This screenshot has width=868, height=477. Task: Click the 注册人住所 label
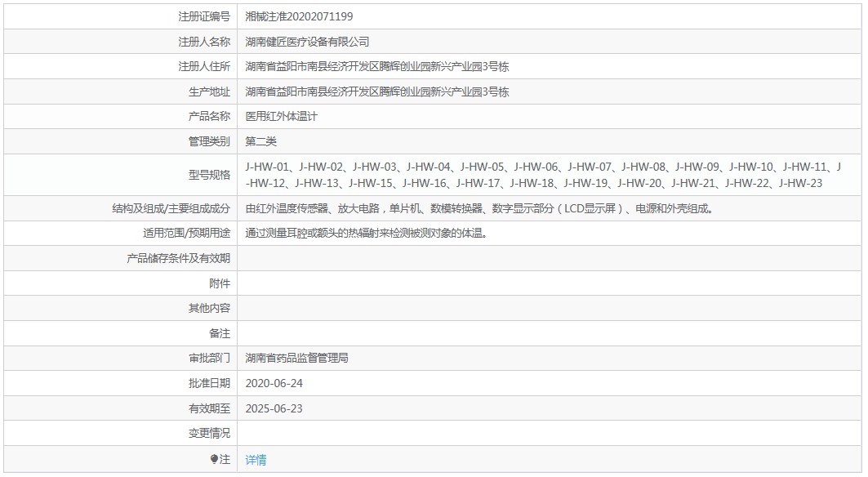tap(203, 66)
